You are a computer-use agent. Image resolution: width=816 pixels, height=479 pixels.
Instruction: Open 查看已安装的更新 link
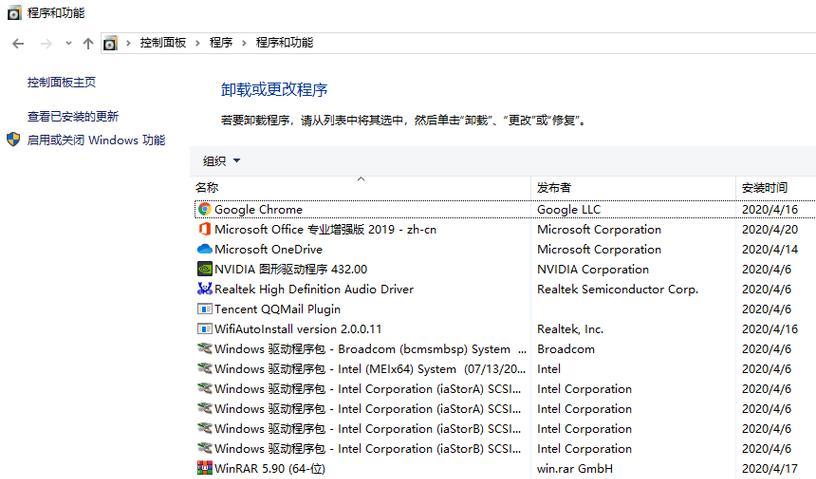pos(73,117)
